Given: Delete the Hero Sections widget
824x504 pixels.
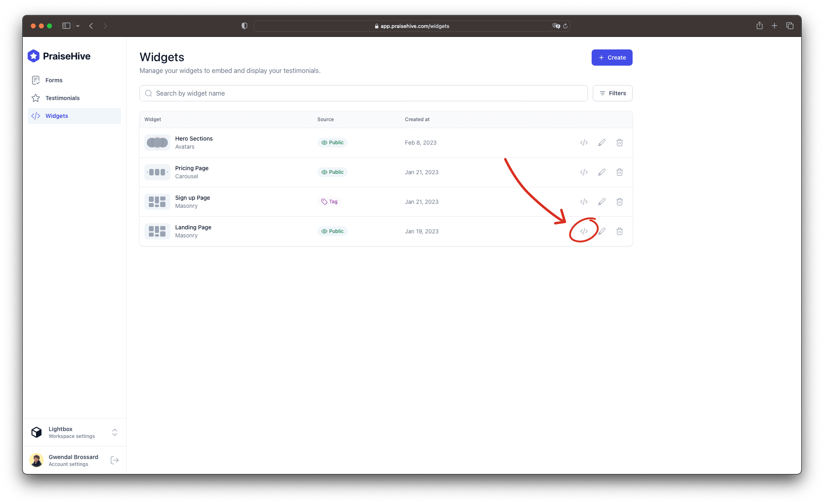Looking at the screenshot, I should click(620, 143).
